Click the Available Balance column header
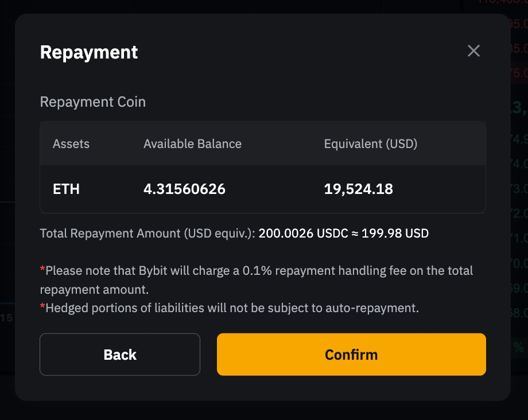 click(x=192, y=143)
